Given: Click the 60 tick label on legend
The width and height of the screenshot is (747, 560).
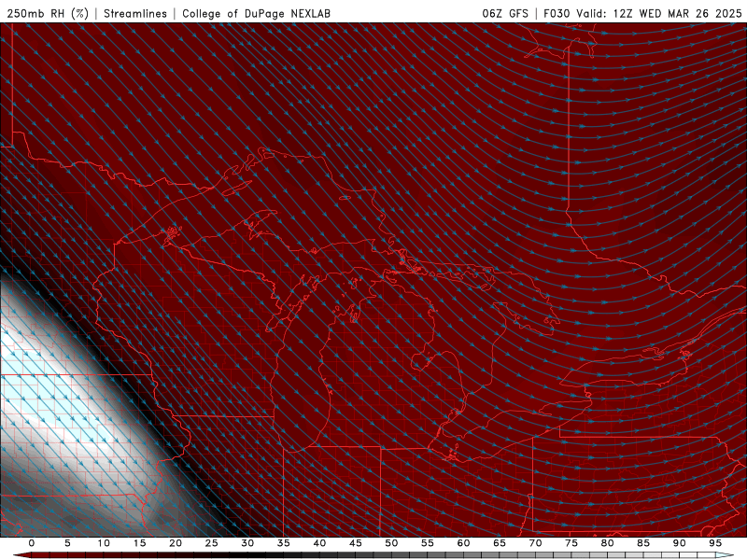Looking at the screenshot, I should click(x=463, y=543).
